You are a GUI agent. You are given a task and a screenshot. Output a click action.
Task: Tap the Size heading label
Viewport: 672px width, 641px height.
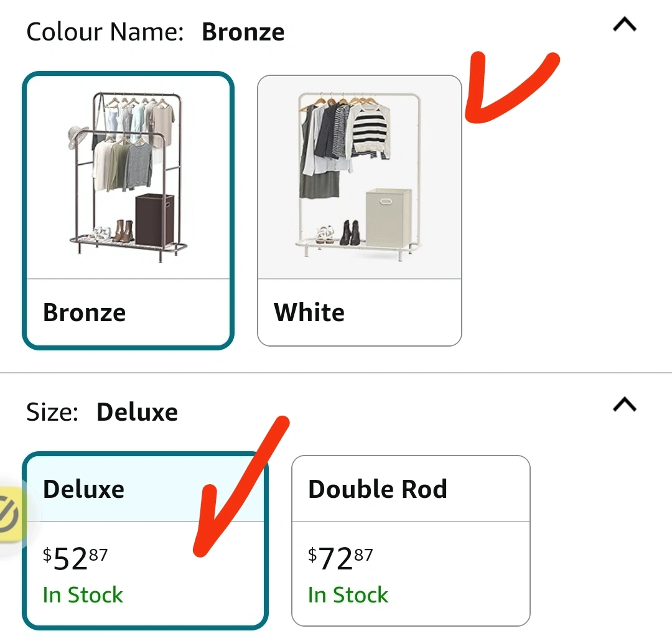point(52,412)
